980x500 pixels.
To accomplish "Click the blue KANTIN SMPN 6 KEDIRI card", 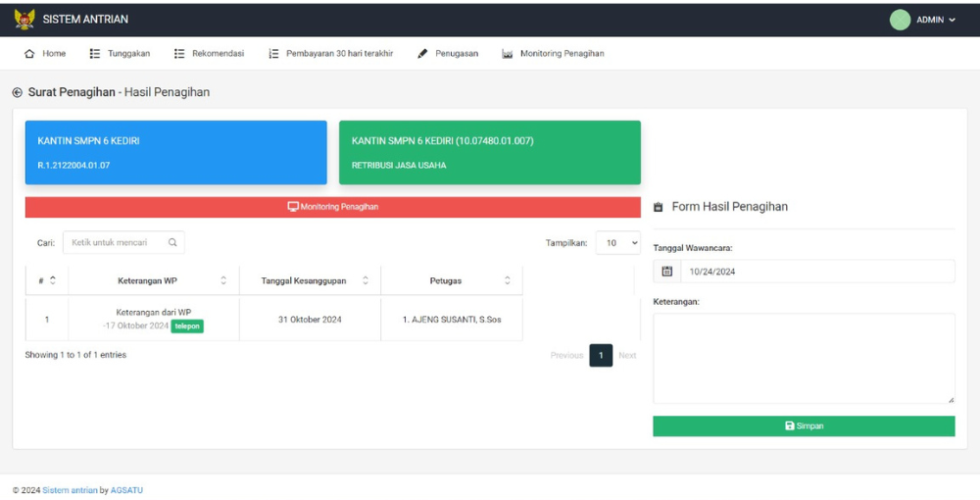I will click(175, 153).
